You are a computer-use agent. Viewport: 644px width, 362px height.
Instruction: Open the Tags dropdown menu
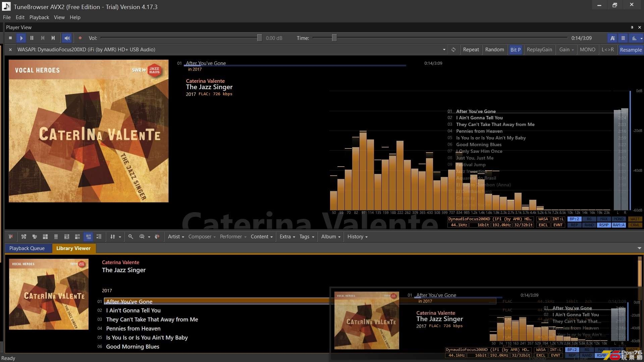[x=307, y=237]
